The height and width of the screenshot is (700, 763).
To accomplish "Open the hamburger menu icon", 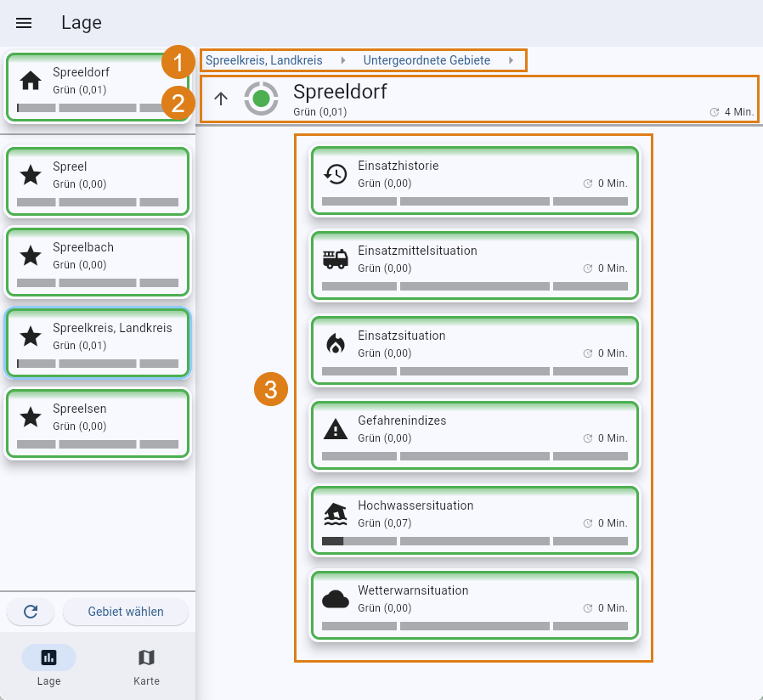I will [24, 23].
